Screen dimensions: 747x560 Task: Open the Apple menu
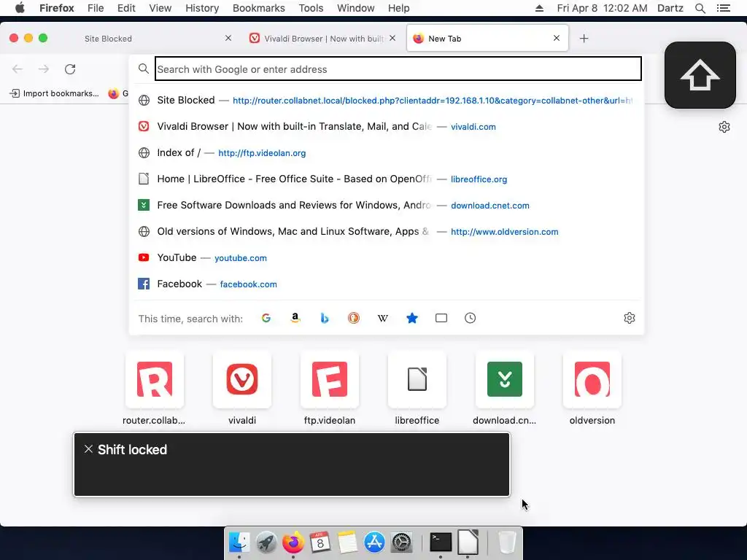click(x=20, y=8)
